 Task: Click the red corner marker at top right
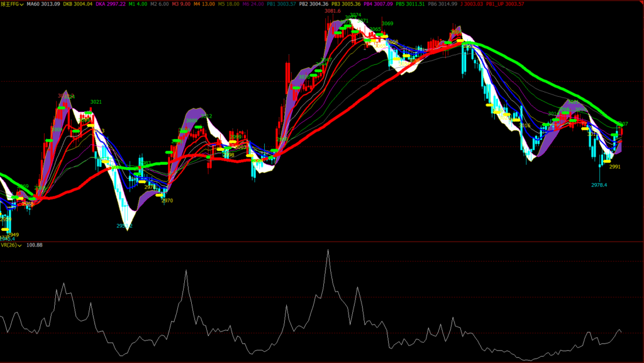641,3
